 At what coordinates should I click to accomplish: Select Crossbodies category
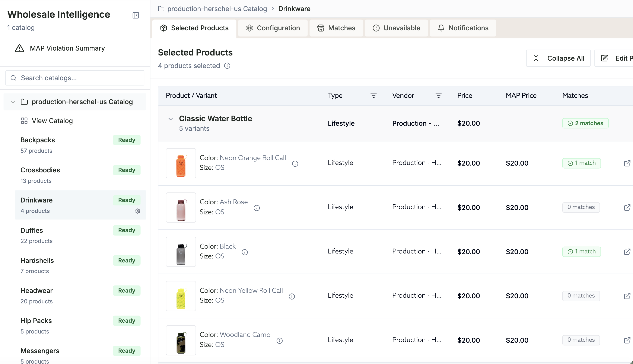(80, 175)
